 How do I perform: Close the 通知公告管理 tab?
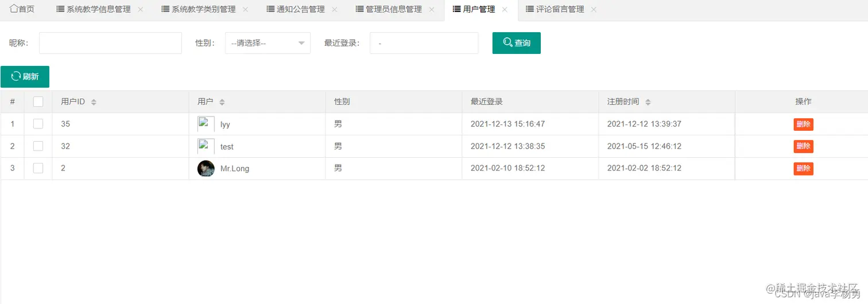pyautogui.click(x=335, y=10)
